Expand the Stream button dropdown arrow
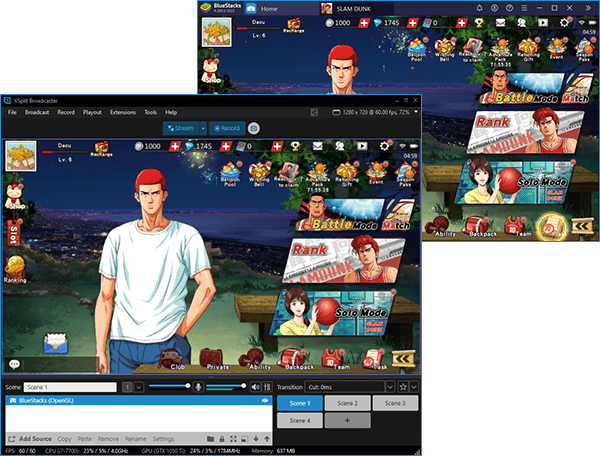600x456 pixels. [x=203, y=128]
